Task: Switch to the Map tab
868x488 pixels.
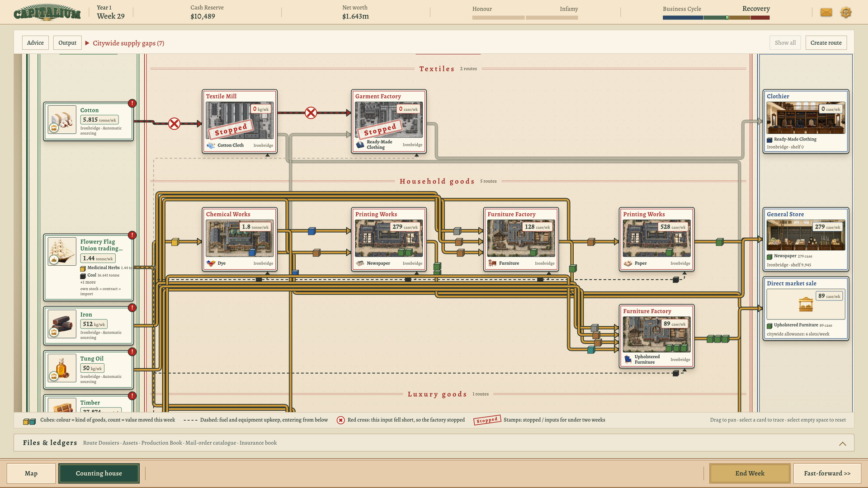Action: 31,473
